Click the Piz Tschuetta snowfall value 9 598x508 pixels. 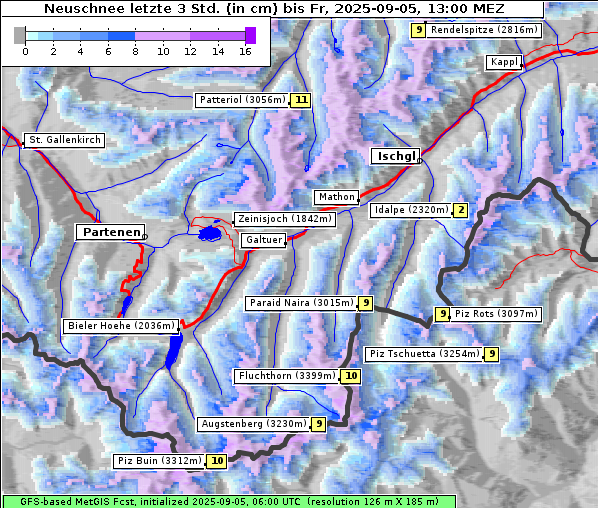(492, 354)
